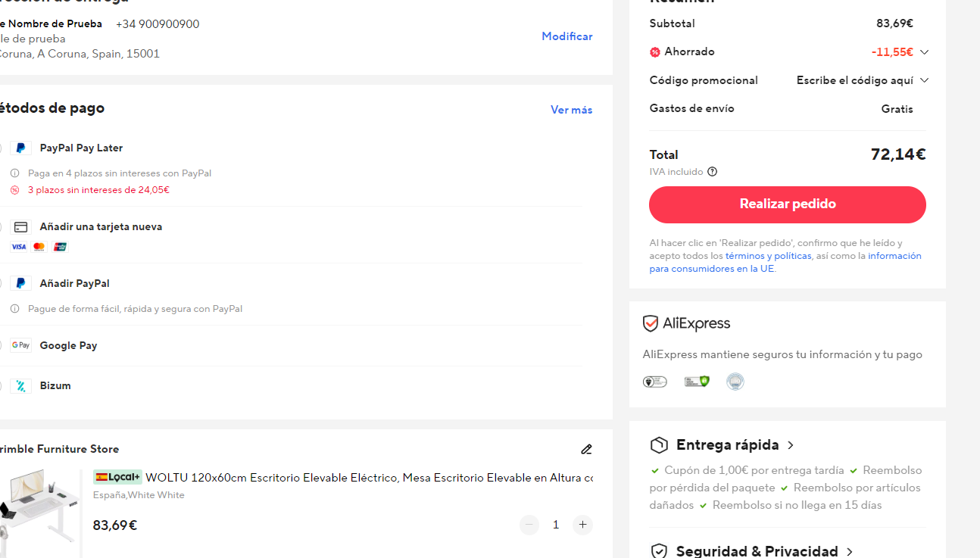The image size is (980, 558).
Task: Click the España, White White variant text
Action: click(x=139, y=495)
